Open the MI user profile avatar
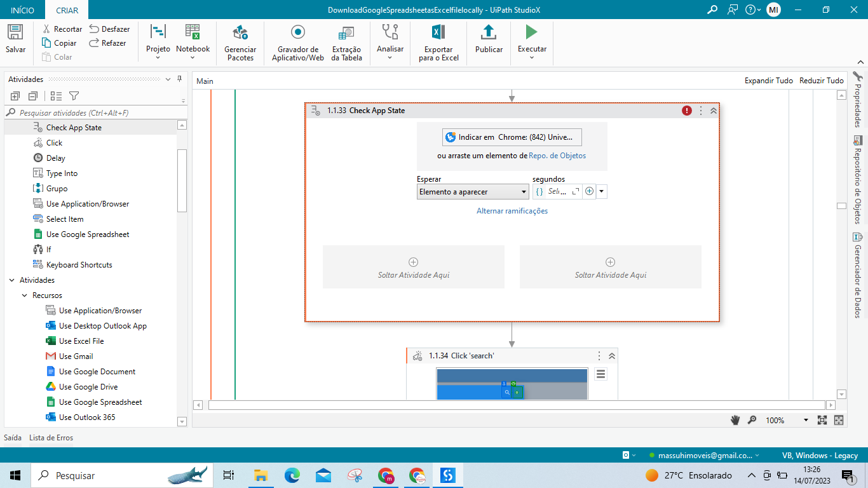868x488 pixels. click(773, 10)
